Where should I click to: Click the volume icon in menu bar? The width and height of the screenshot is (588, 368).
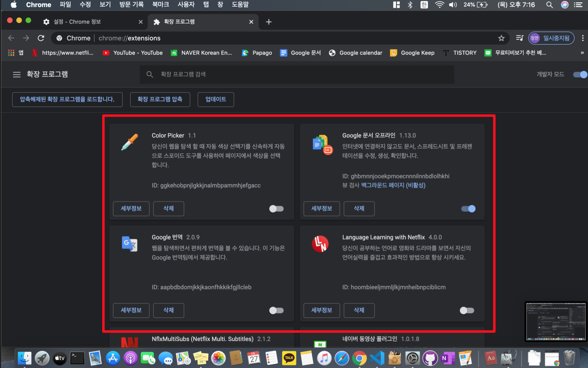(453, 5)
